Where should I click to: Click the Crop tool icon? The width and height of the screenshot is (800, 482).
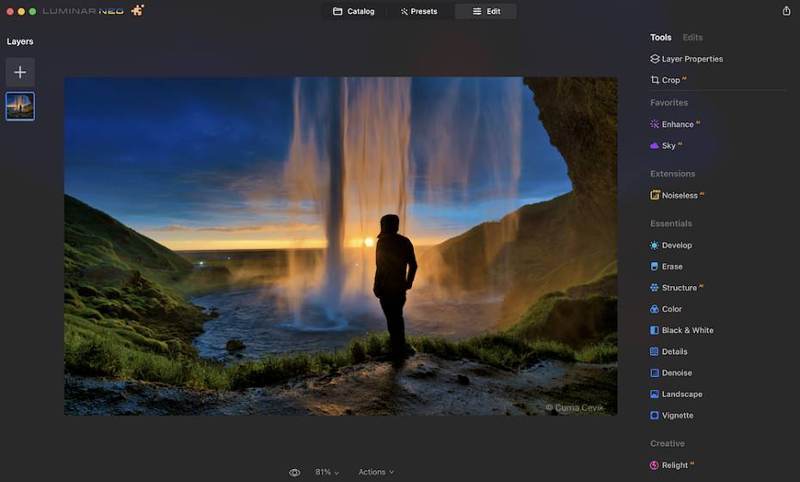(x=655, y=80)
